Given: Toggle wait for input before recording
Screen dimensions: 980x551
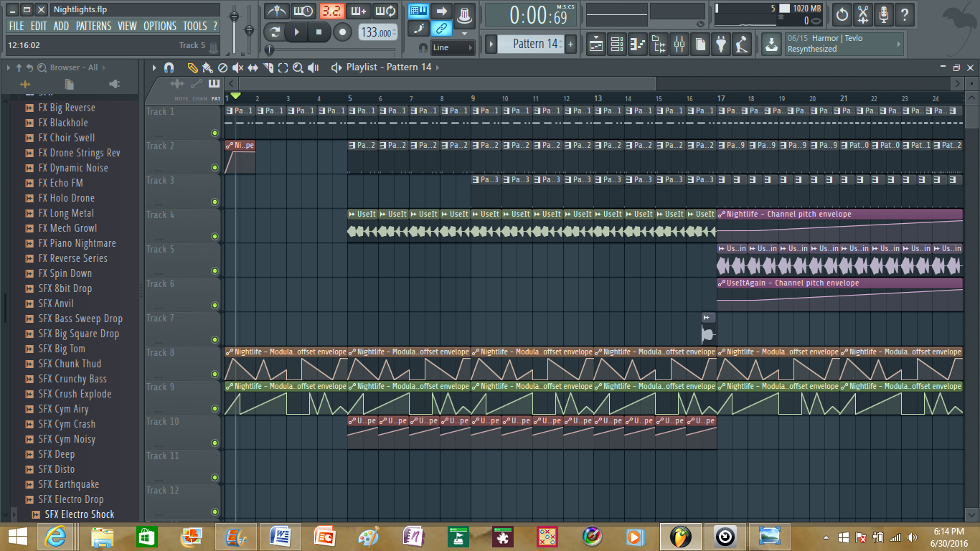Looking at the screenshot, I should (x=303, y=11).
